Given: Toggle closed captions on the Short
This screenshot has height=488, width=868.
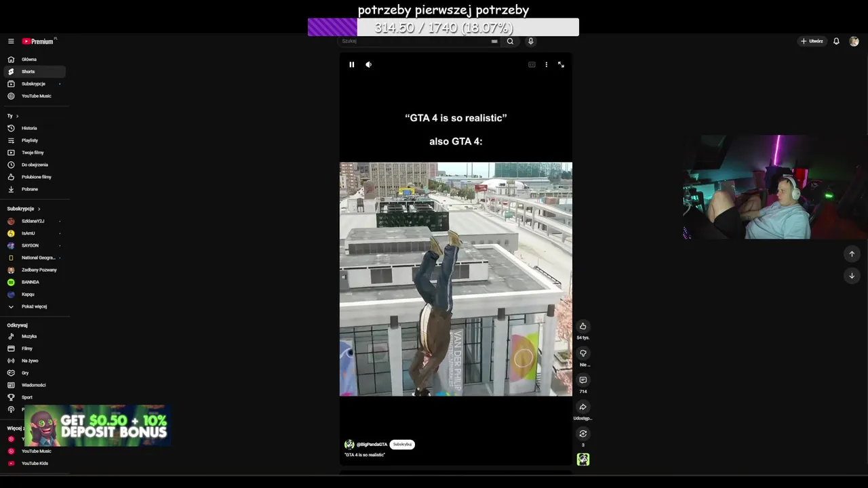Looking at the screenshot, I should click(532, 64).
